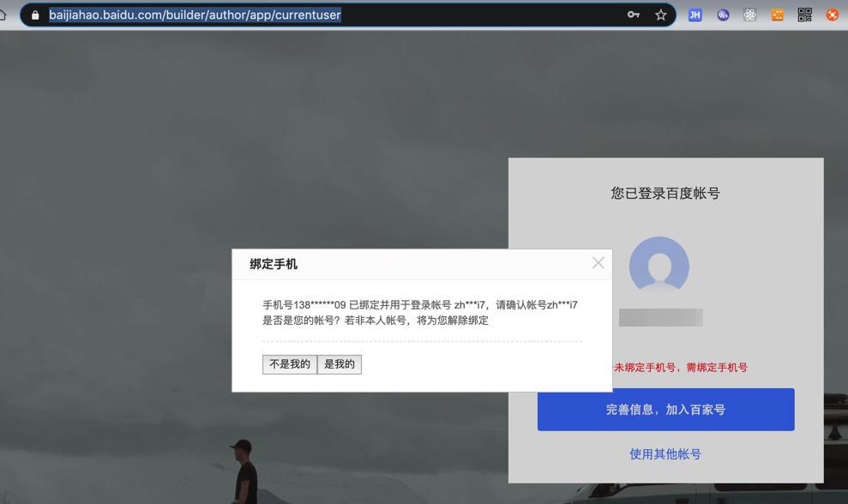Open the red-orange circular extension icon

[x=833, y=15]
